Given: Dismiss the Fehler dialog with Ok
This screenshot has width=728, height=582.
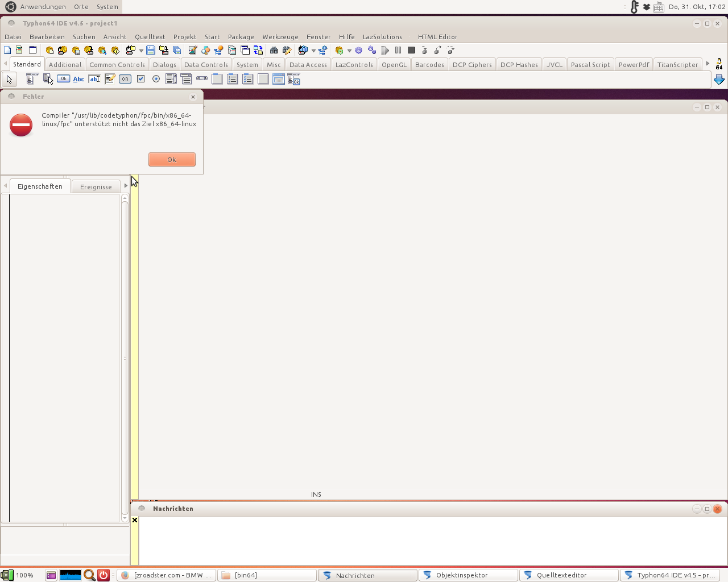Looking at the screenshot, I should (x=172, y=160).
